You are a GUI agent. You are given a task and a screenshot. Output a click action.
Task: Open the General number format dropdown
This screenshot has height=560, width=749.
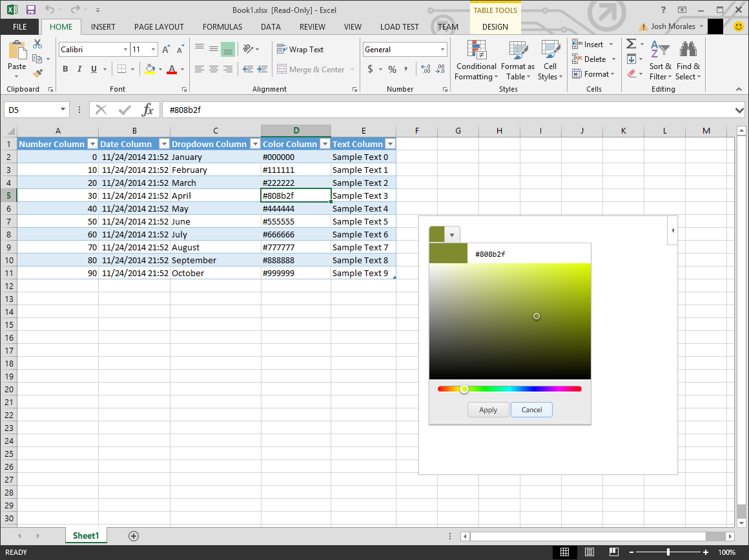(442, 49)
